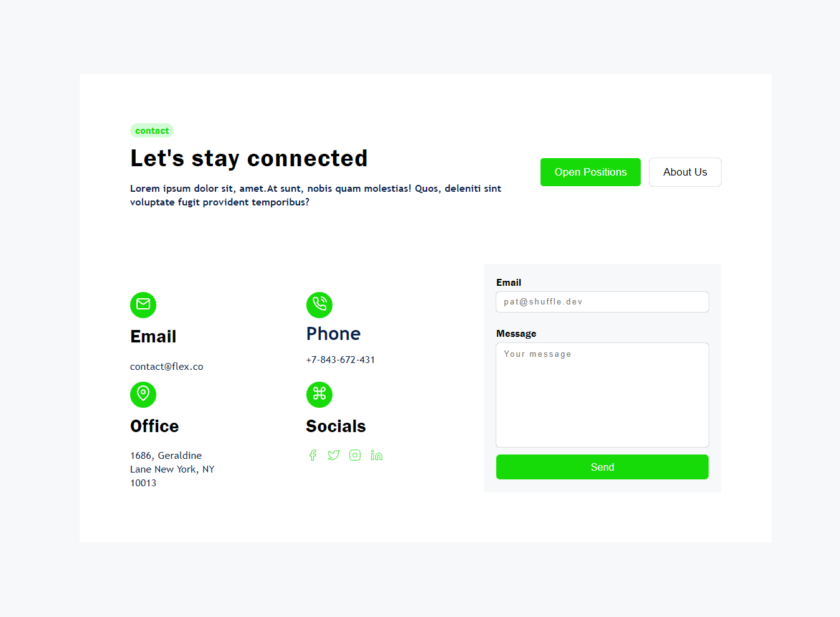Click the About Us button
This screenshot has width=840, height=617.
pos(685,172)
